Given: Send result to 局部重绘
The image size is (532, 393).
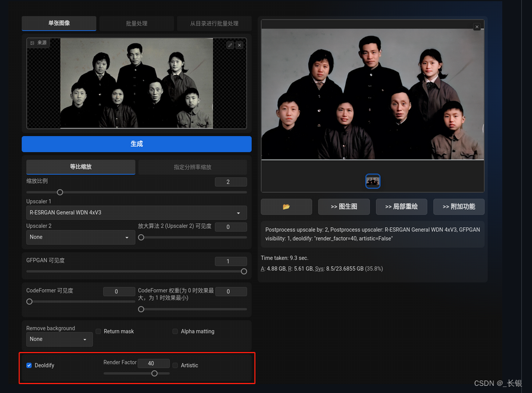Looking at the screenshot, I should (x=401, y=206).
